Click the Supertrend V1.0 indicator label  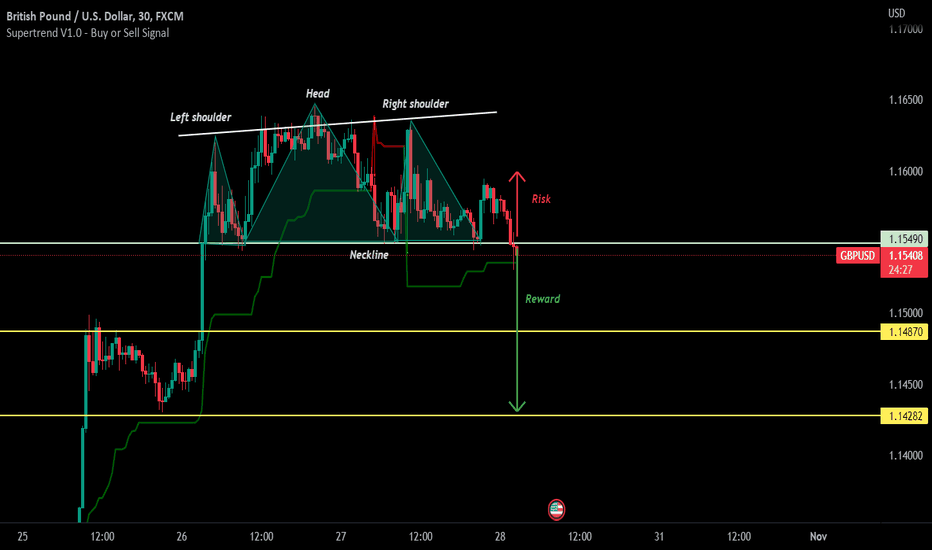87,33
